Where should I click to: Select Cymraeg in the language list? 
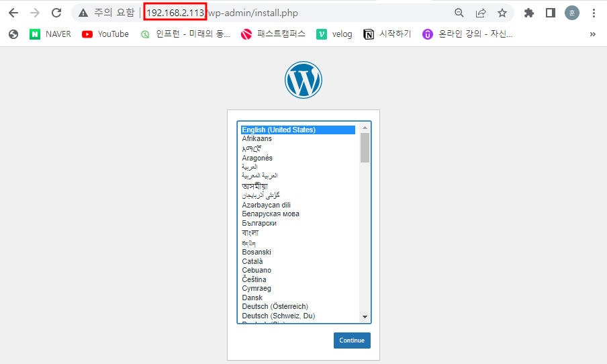point(298,289)
